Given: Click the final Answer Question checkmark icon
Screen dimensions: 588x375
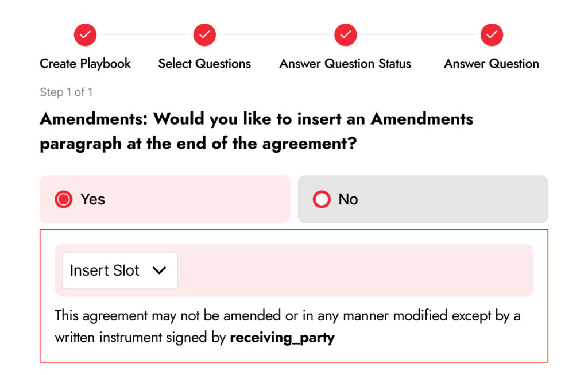Looking at the screenshot, I should [x=492, y=35].
